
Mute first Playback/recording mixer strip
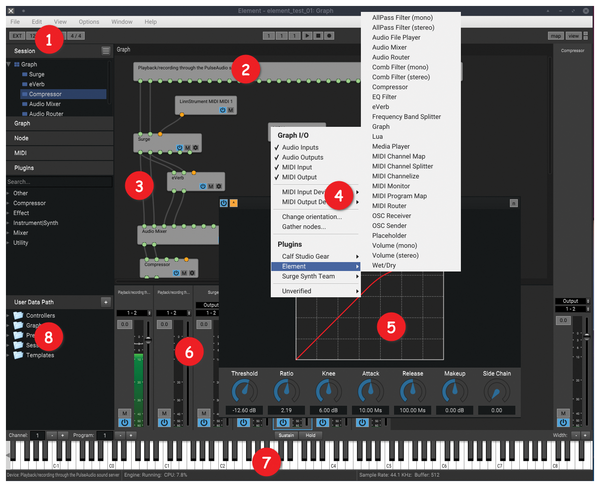coord(124,413)
